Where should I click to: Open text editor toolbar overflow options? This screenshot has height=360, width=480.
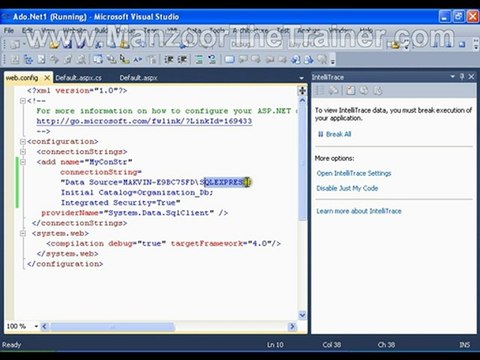[x=333, y=60]
